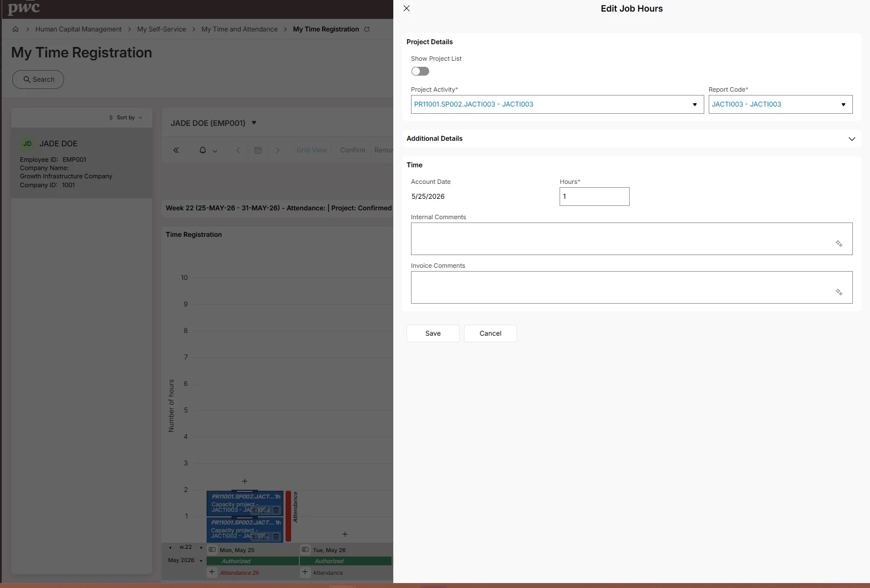Toggle the Show Project List switch

pos(420,71)
